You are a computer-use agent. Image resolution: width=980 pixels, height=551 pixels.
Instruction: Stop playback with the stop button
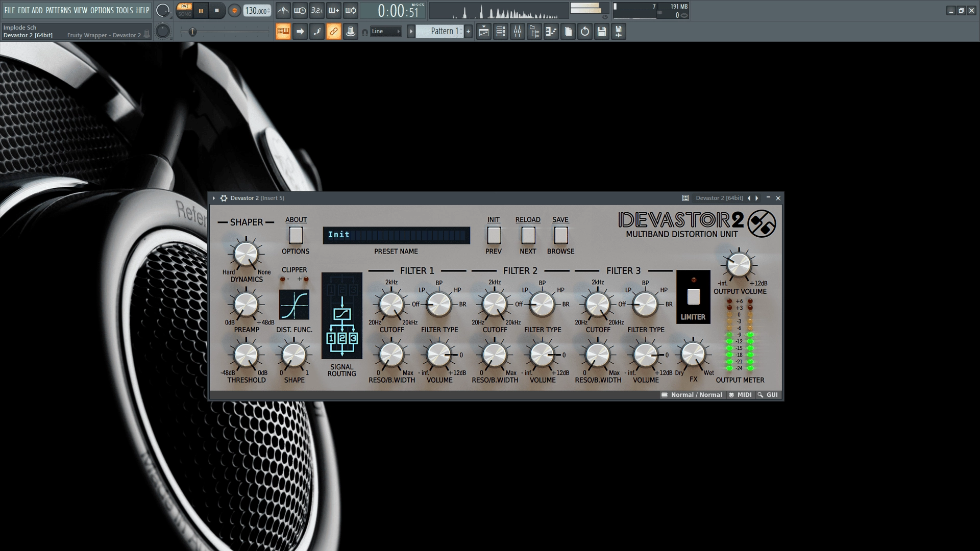(x=217, y=10)
